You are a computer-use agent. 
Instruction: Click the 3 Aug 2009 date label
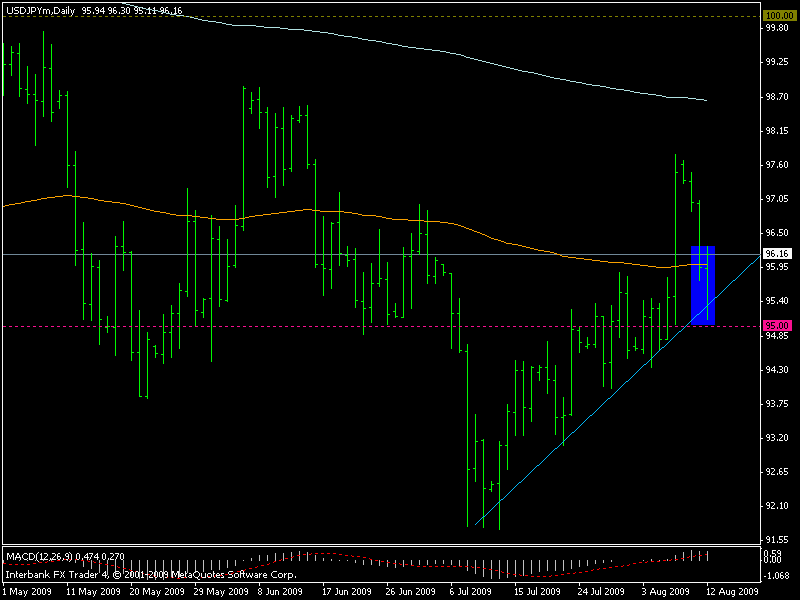(x=666, y=592)
